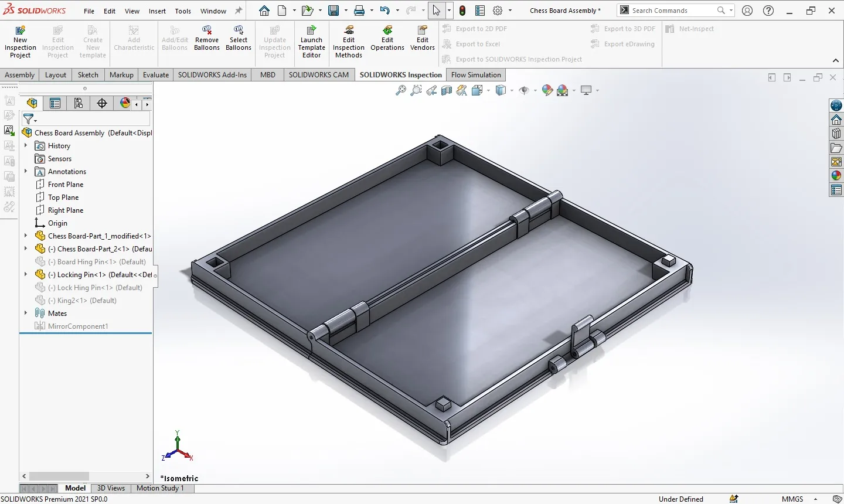Open View Orientation dropdown arrow
This screenshot has height=504, width=844.
pos(488,90)
